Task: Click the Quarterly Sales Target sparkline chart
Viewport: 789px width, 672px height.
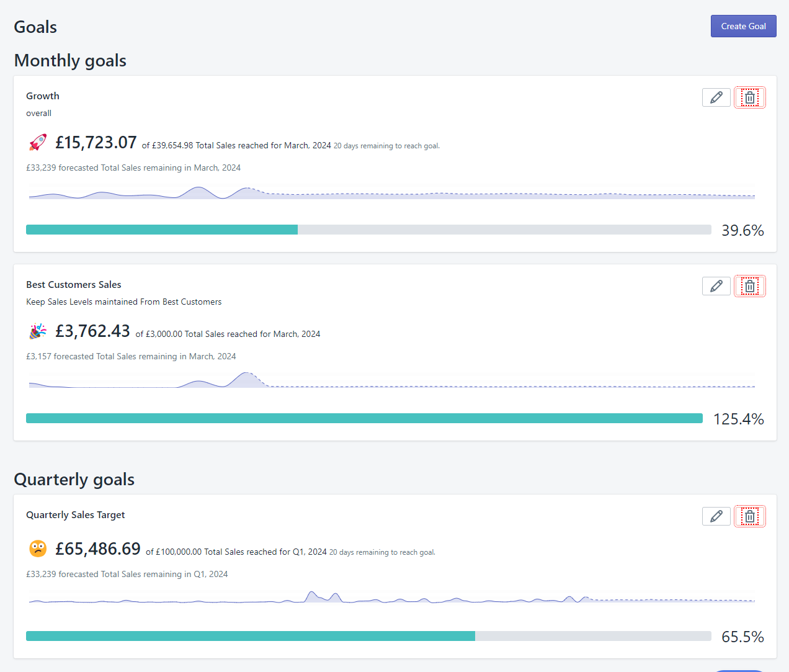Action: click(392, 597)
